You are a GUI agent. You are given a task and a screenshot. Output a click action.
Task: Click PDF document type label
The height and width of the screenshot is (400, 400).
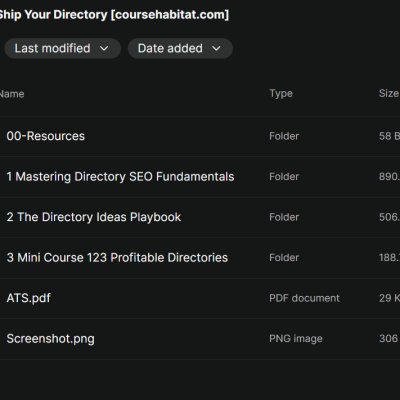[304, 298]
